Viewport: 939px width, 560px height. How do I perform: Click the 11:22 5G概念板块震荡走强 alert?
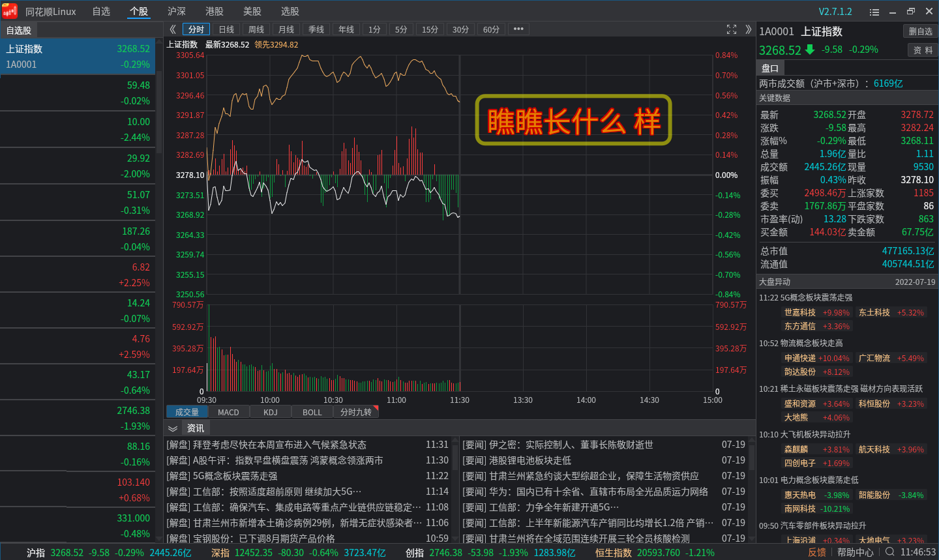tap(806, 298)
